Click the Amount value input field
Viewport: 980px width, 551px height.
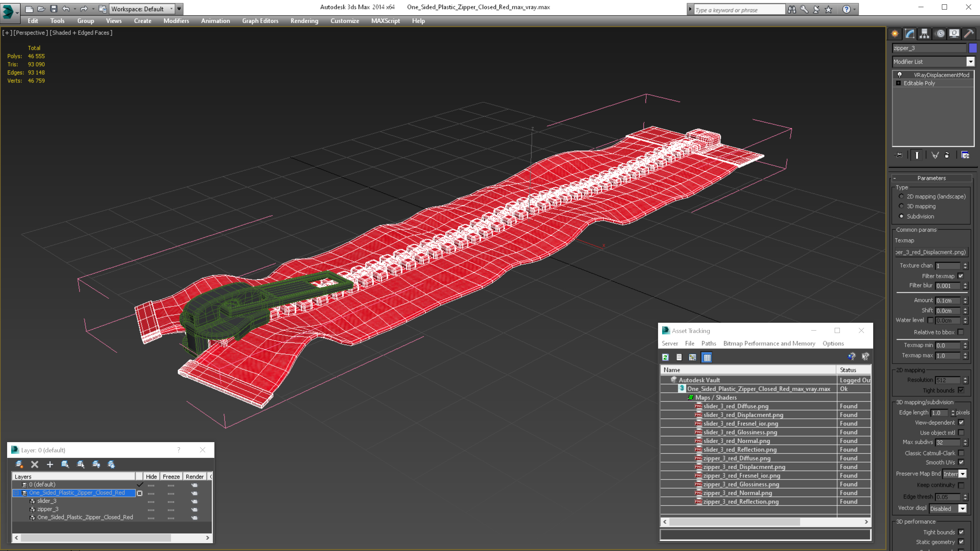tap(948, 300)
